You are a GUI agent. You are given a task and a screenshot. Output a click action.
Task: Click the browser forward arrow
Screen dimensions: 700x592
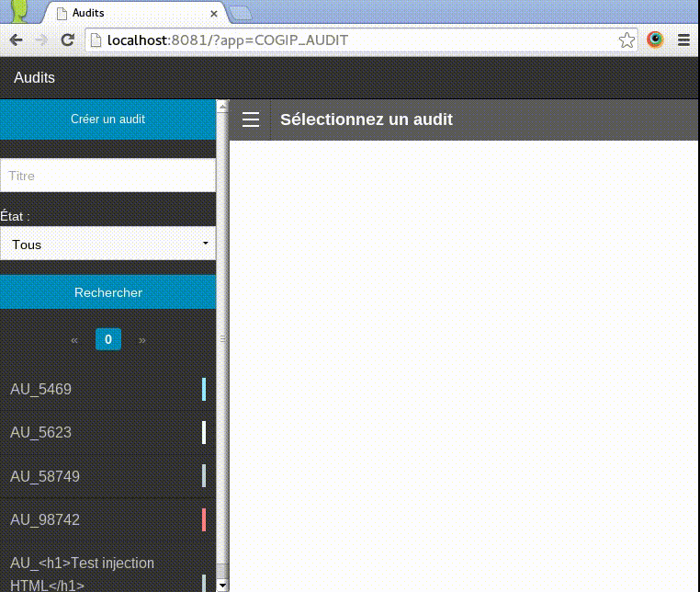pyautogui.click(x=41, y=40)
